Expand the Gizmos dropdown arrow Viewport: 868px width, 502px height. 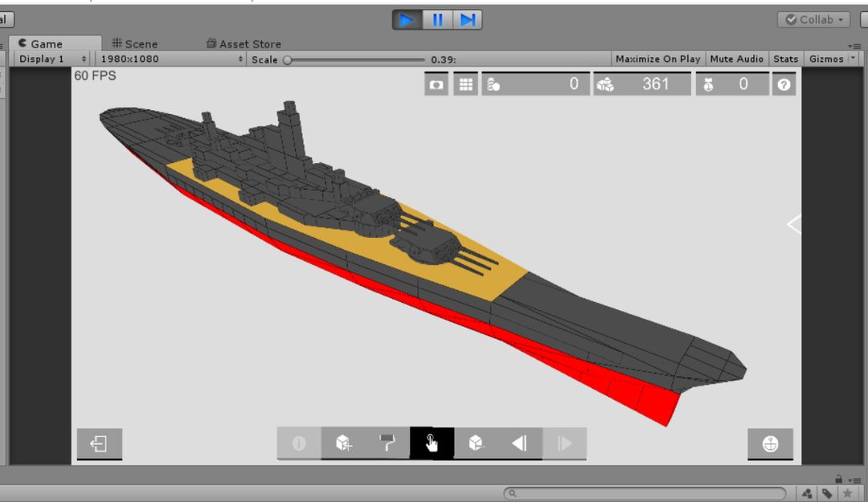pos(853,58)
